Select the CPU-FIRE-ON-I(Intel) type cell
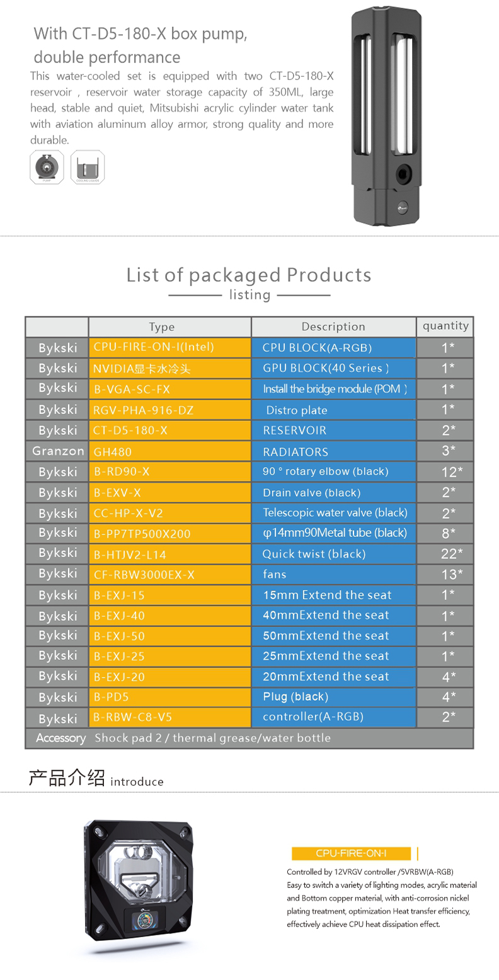 [170, 347]
